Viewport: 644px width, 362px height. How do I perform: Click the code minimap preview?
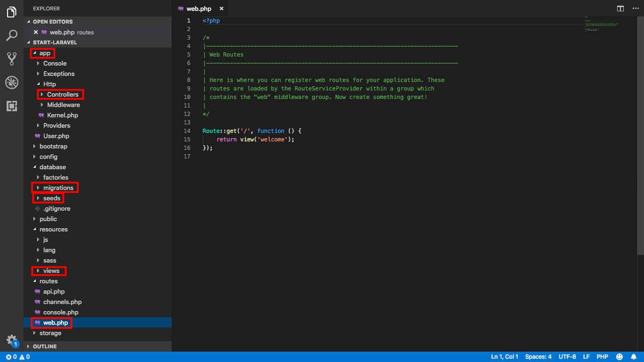point(601,25)
